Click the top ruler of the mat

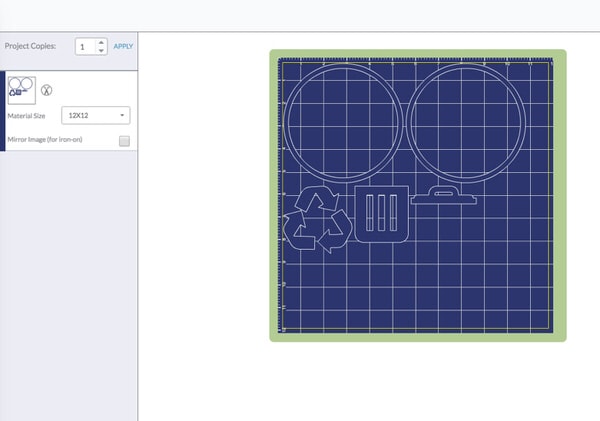click(417, 61)
